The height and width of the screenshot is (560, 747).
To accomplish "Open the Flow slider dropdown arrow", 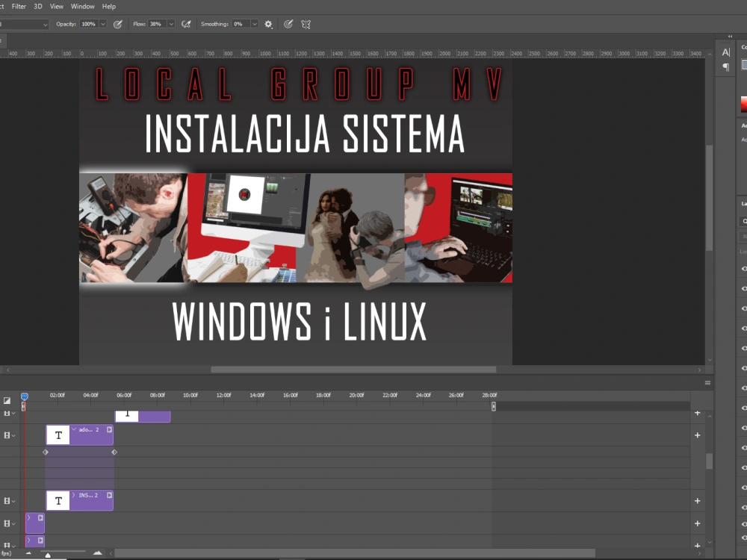I will 171,24.
